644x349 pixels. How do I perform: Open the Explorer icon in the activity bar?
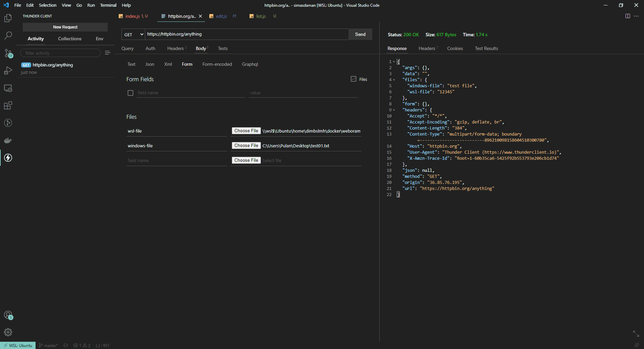tap(8, 18)
